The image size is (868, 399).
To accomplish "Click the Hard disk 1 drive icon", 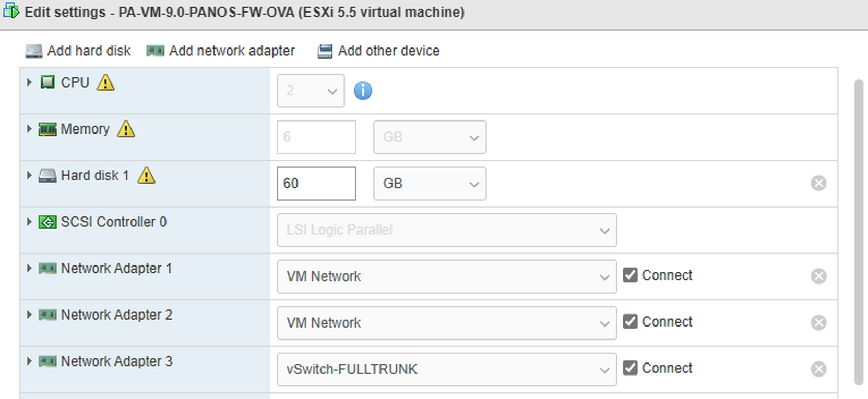I will [x=47, y=176].
